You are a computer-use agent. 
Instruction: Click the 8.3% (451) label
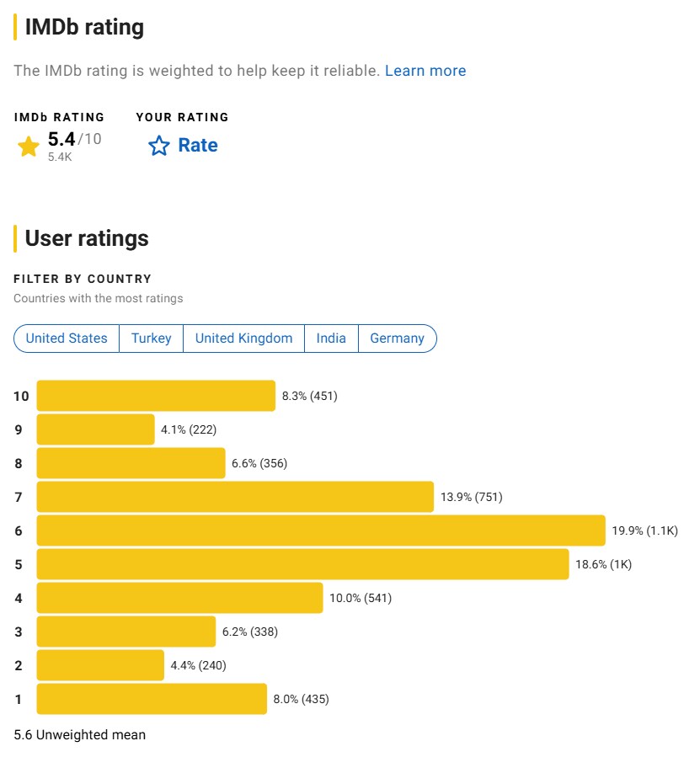pos(308,396)
